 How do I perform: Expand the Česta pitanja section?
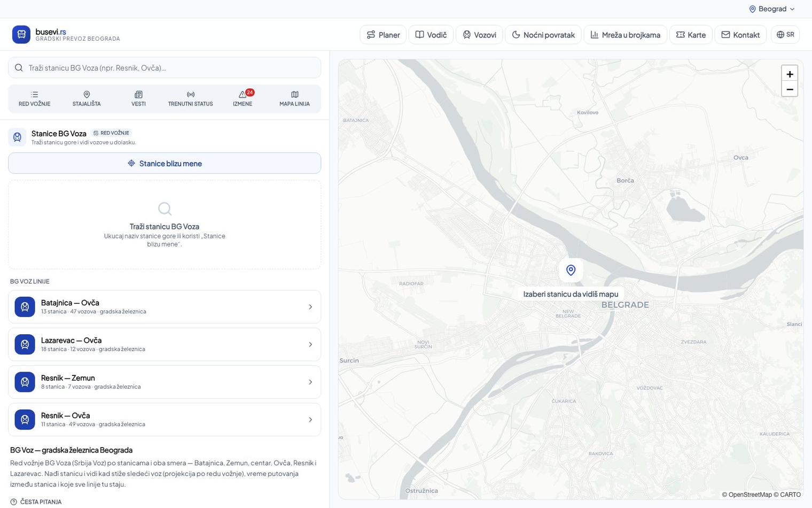[36, 502]
